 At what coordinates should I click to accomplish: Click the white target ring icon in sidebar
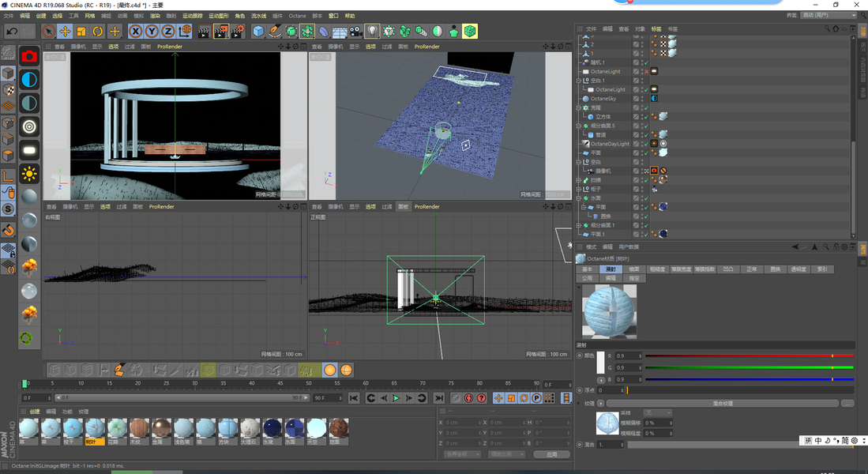pos(29,127)
